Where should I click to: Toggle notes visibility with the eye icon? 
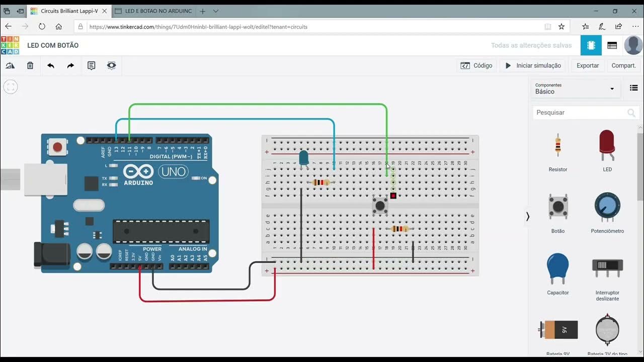111,65
